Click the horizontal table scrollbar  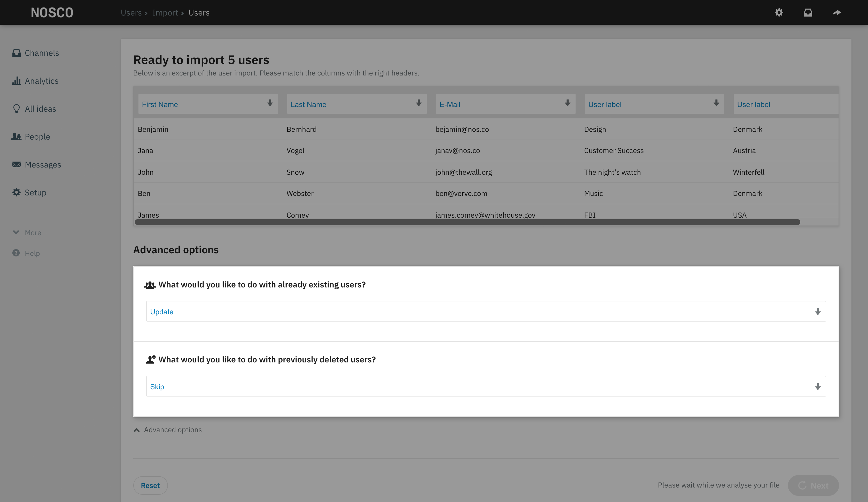tap(467, 222)
